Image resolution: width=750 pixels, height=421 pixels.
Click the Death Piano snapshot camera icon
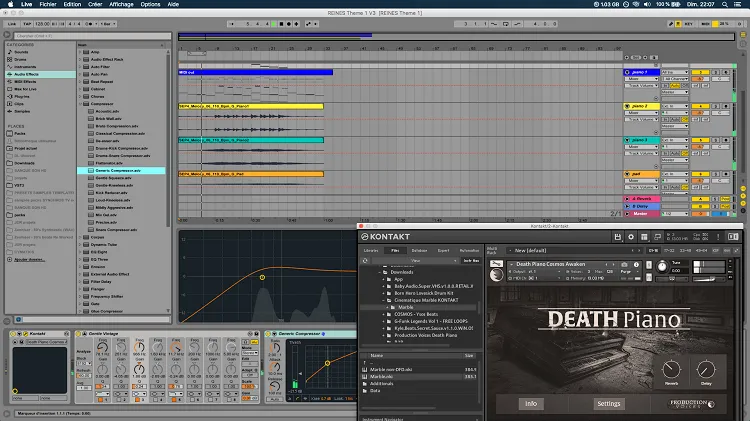(624, 264)
